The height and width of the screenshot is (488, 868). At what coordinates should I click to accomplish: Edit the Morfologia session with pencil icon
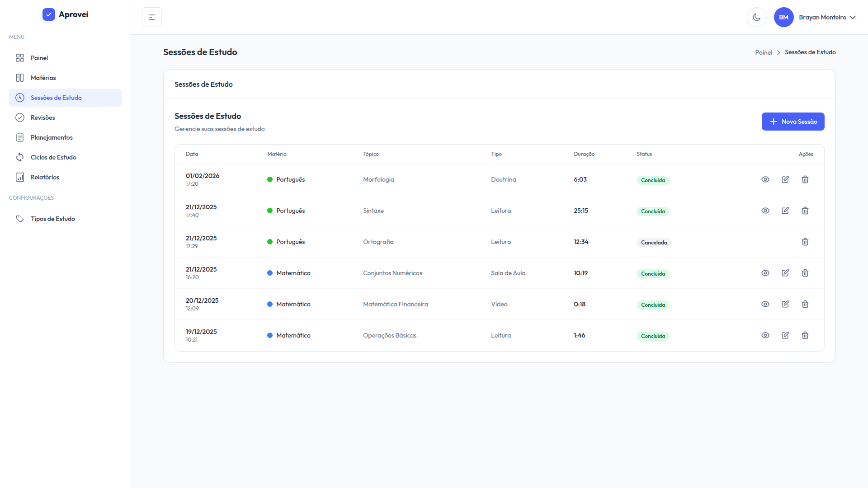(785, 179)
